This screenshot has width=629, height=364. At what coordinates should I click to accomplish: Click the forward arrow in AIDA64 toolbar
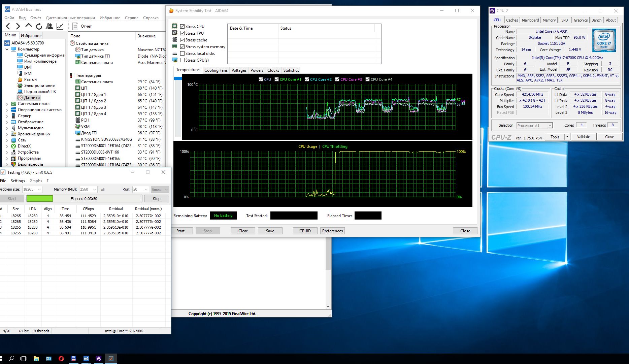point(18,26)
